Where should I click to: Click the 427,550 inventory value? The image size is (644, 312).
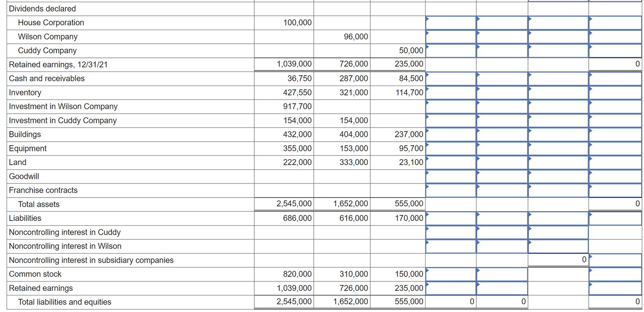pyautogui.click(x=298, y=93)
